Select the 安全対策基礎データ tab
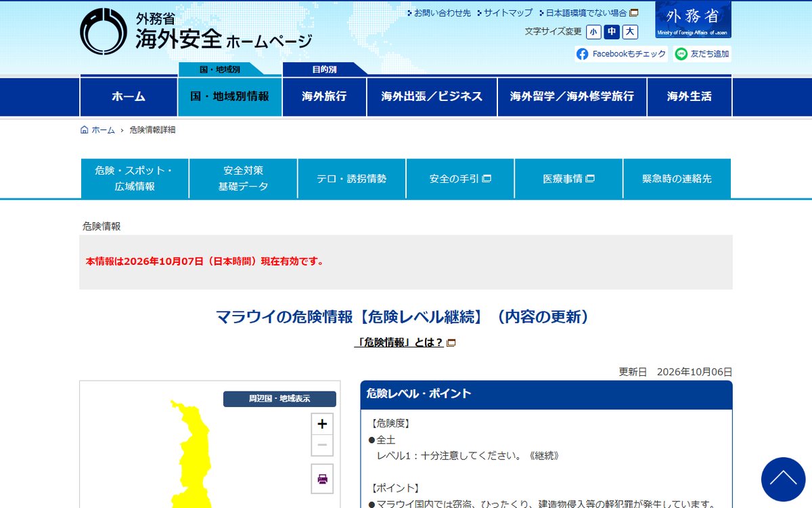 (x=243, y=179)
